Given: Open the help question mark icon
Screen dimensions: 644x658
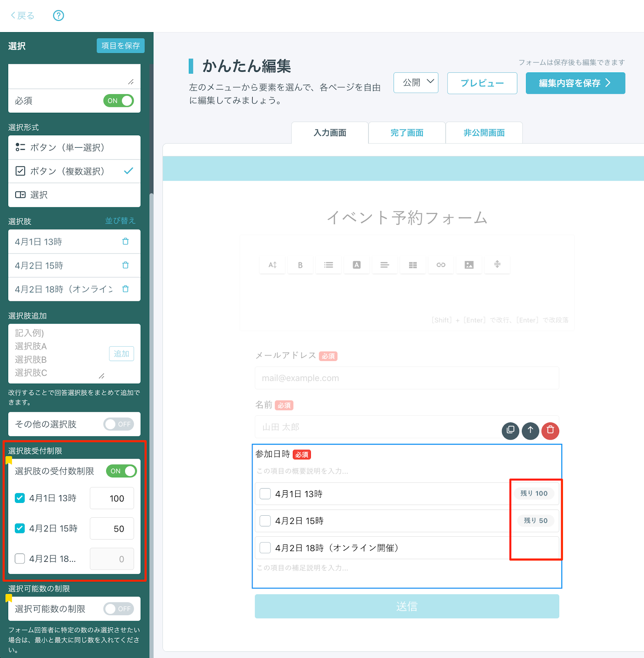Looking at the screenshot, I should pyautogui.click(x=58, y=16).
